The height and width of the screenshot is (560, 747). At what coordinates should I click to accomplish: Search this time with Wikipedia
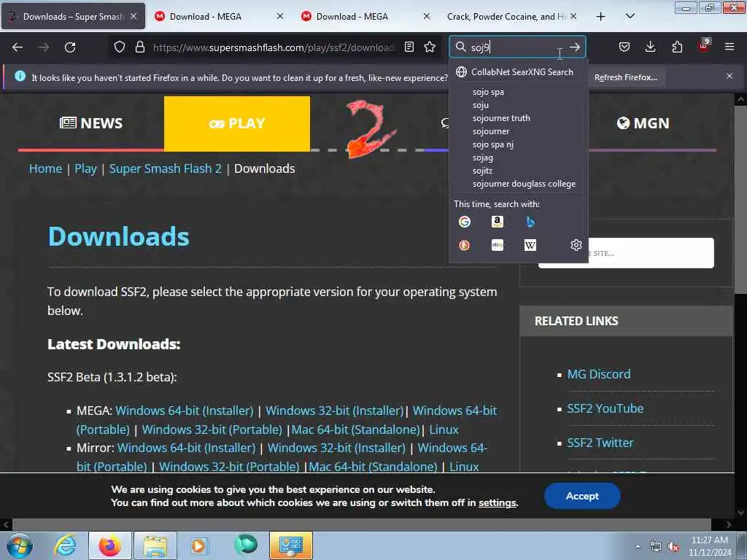point(530,245)
